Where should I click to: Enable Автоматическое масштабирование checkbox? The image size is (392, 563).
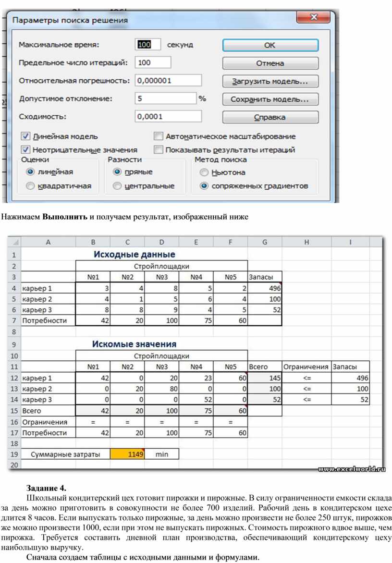pyautogui.click(x=159, y=136)
